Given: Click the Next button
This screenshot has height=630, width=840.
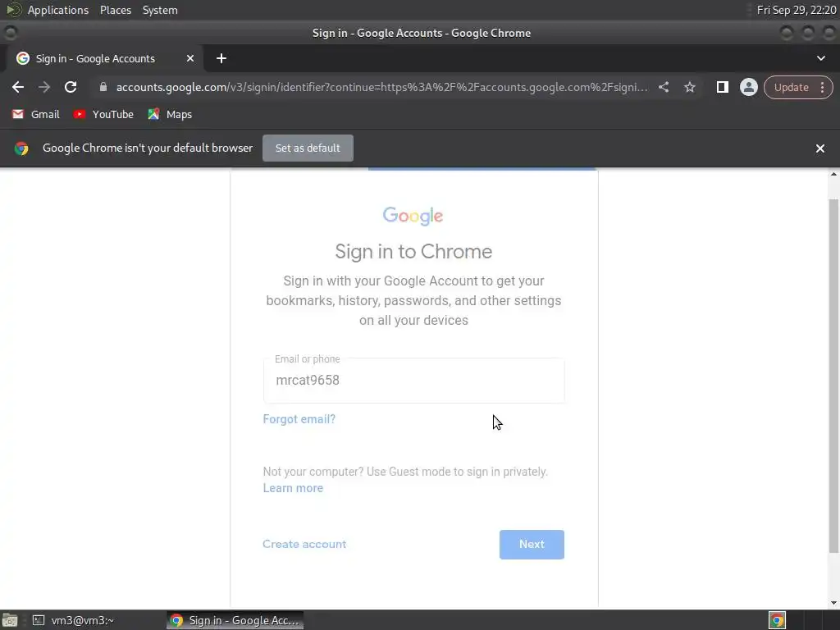Looking at the screenshot, I should coord(532,545).
